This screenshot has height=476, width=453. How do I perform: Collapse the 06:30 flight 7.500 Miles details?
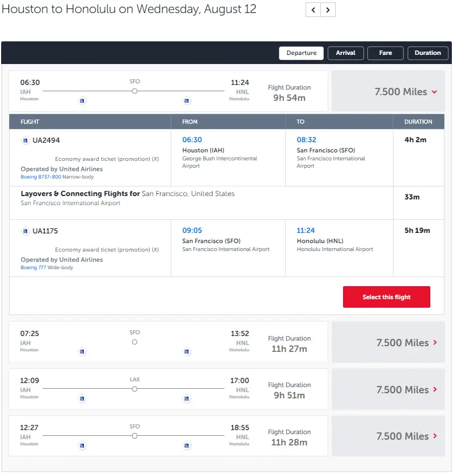(x=405, y=92)
